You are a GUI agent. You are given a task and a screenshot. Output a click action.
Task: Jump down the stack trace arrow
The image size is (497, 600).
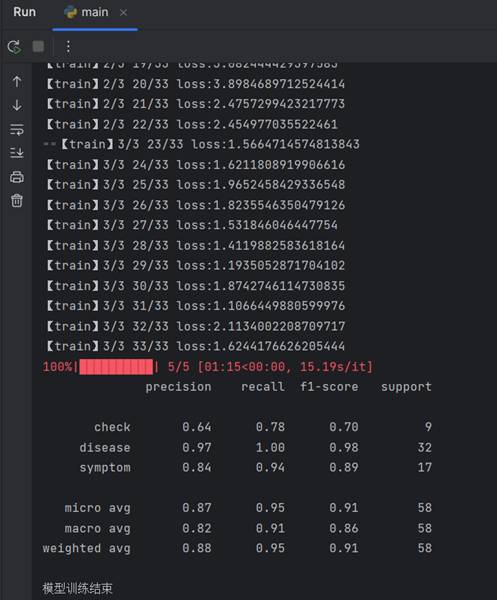[17, 105]
